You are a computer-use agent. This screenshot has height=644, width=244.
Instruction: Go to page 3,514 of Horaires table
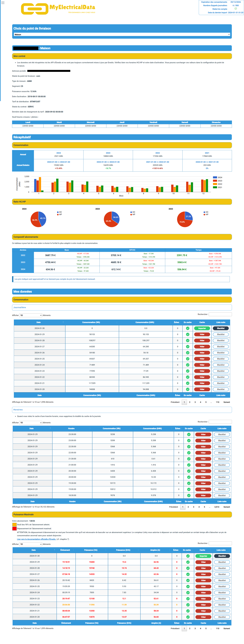[x=217, y=507]
